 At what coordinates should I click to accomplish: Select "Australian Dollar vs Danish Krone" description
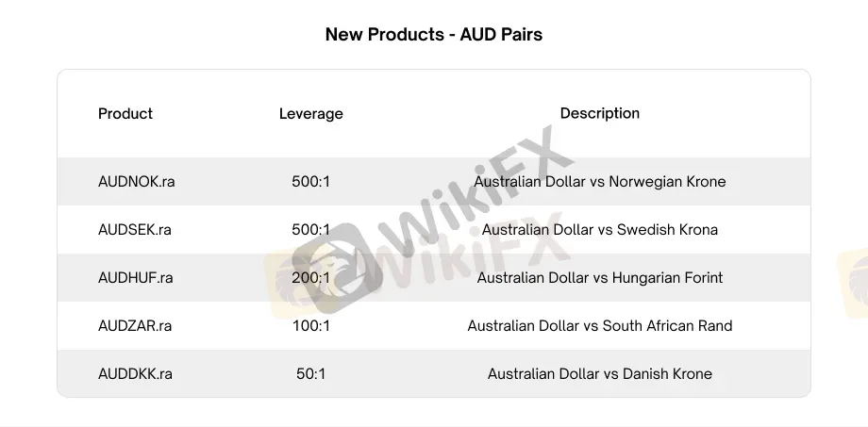599,373
